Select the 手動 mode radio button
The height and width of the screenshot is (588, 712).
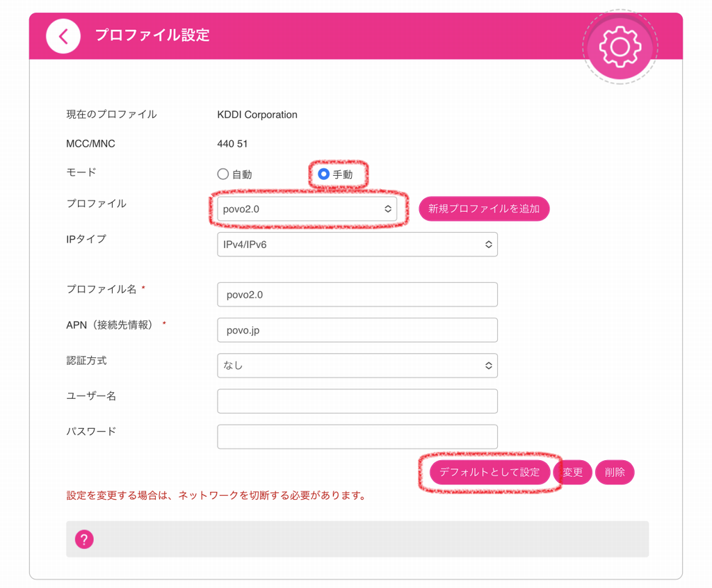tap(323, 174)
